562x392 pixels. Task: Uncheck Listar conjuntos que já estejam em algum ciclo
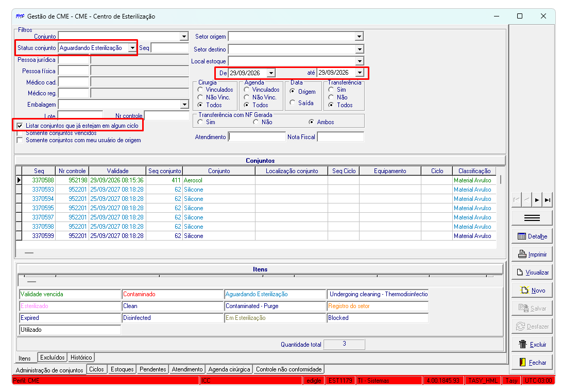20,126
